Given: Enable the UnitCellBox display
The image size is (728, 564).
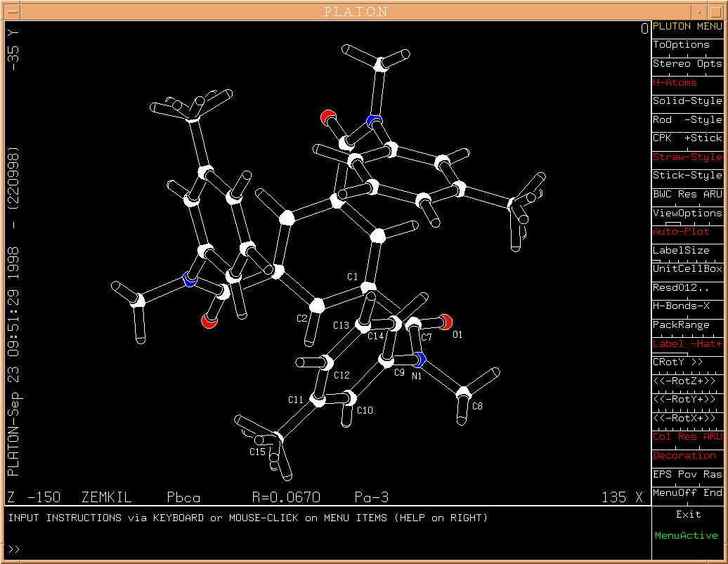Looking at the screenshot, I should tap(687, 268).
